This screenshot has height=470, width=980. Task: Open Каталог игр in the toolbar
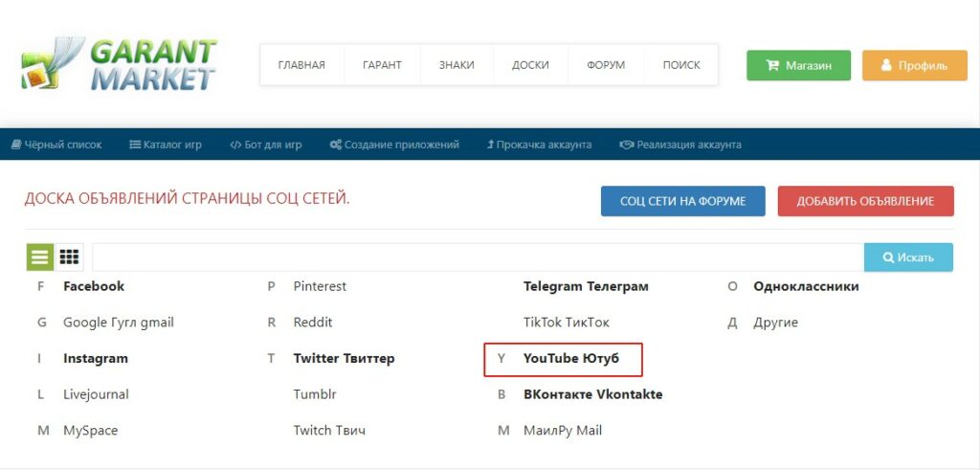[165, 145]
